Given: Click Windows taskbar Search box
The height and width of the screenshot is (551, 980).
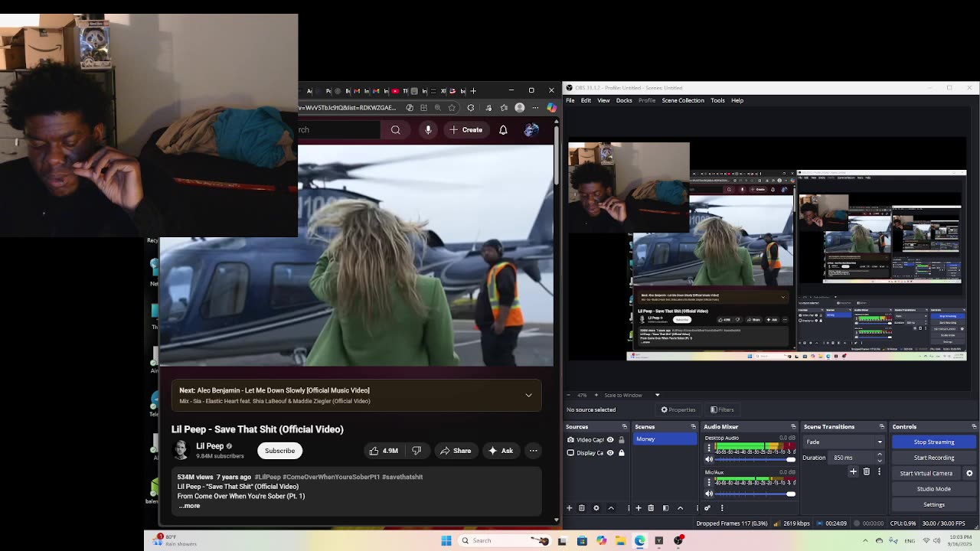Looking at the screenshot, I should click(503, 540).
